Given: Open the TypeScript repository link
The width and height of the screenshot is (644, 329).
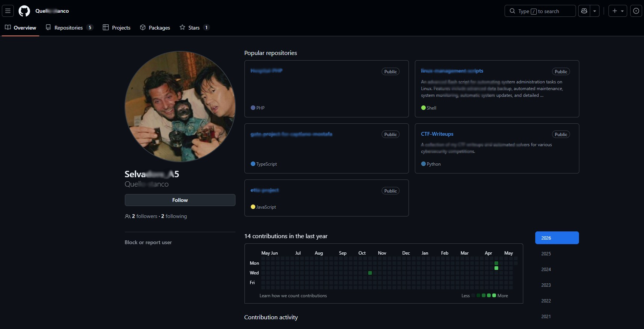Looking at the screenshot, I should pyautogui.click(x=291, y=134).
